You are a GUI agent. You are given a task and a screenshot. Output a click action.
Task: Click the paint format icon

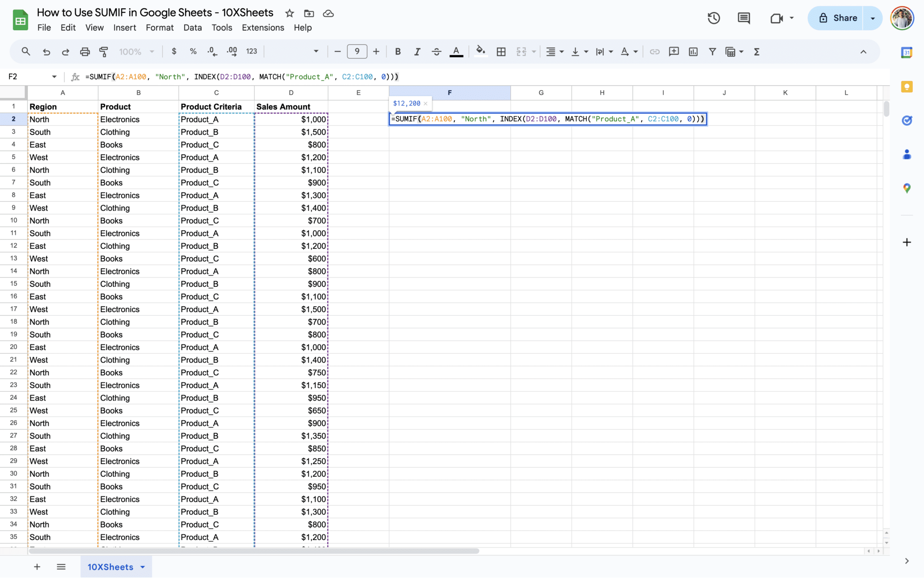(x=104, y=51)
